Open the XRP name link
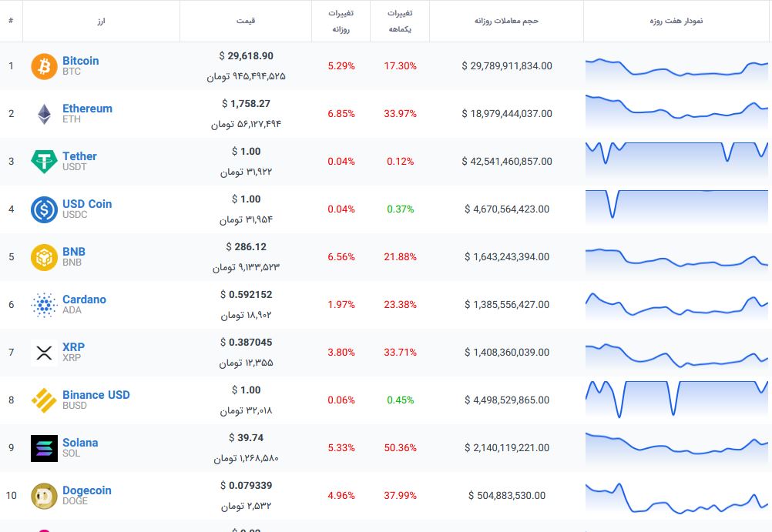Screen dimensions: 772x532 [73, 347]
